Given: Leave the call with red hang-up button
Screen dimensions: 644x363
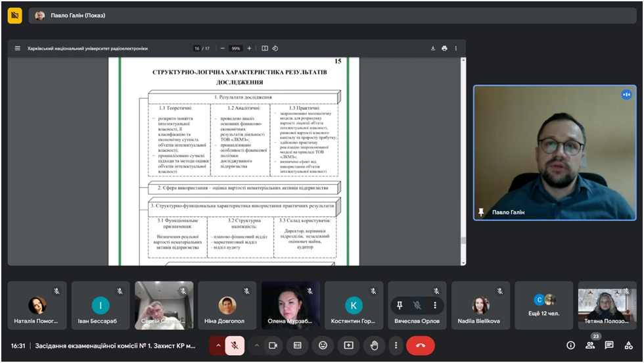Looking at the screenshot, I should [x=421, y=345].
